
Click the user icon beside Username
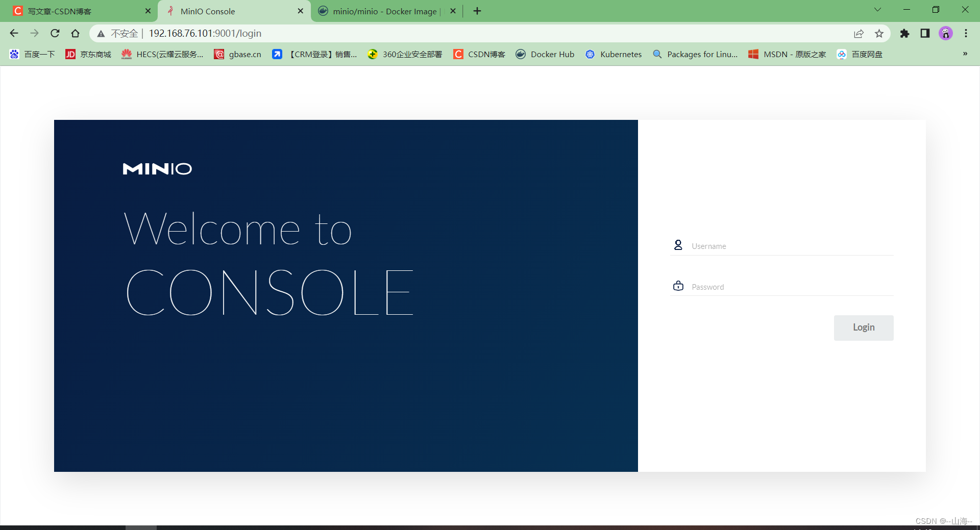[x=678, y=245]
